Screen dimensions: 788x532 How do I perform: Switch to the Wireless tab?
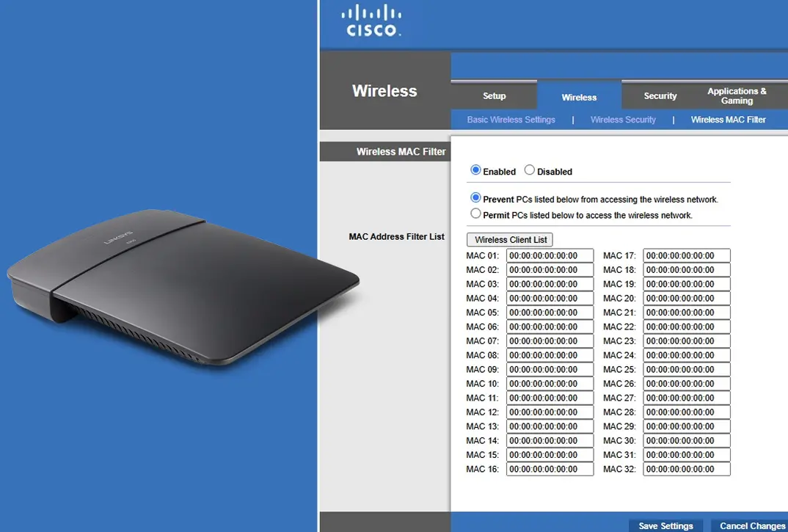click(579, 97)
